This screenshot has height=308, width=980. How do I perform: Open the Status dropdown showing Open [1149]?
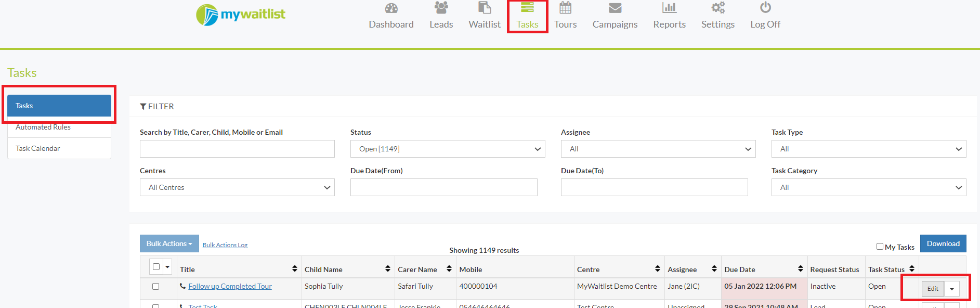[448, 149]
